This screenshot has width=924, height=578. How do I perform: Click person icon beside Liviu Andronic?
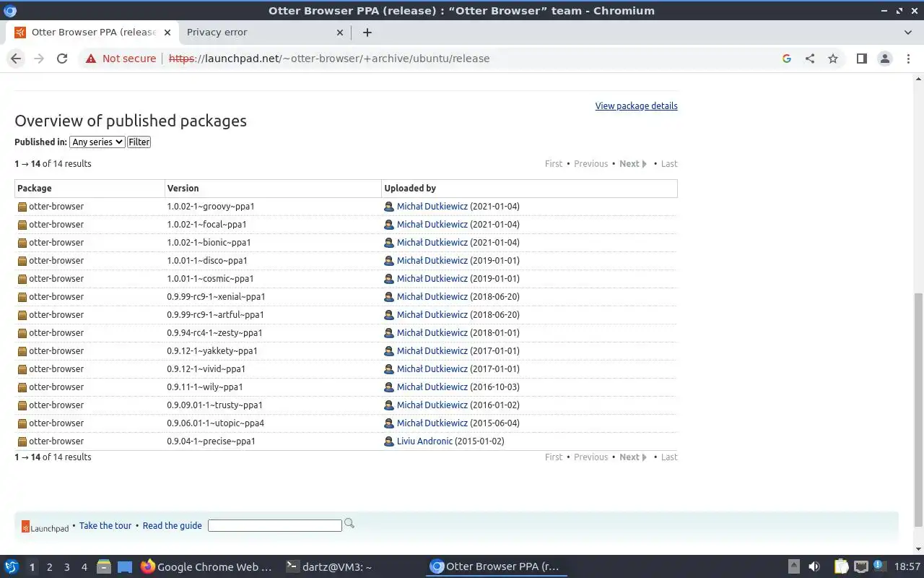coord(389,441)
